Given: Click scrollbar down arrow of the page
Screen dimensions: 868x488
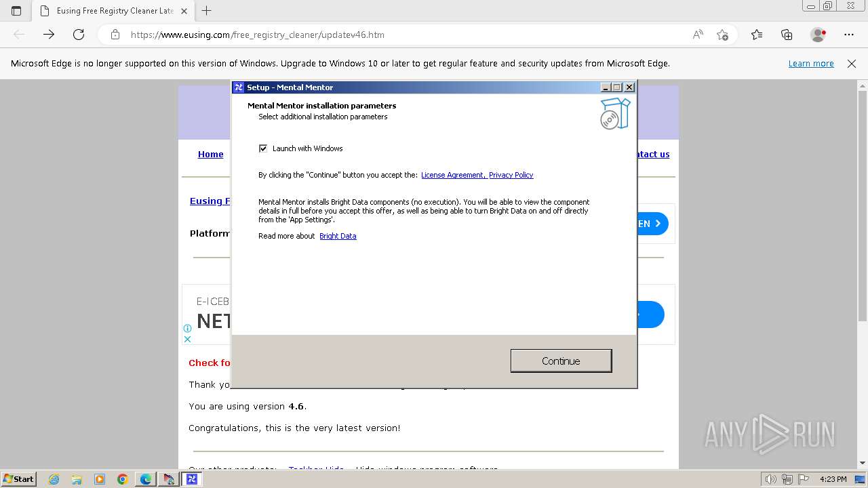Looking at the screenshot, I should 863,464.
